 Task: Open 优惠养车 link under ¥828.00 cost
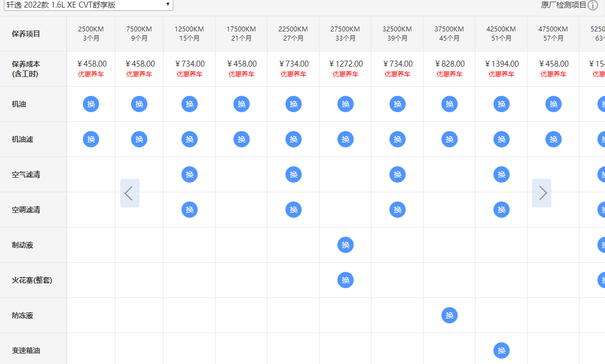pos(450,74)
